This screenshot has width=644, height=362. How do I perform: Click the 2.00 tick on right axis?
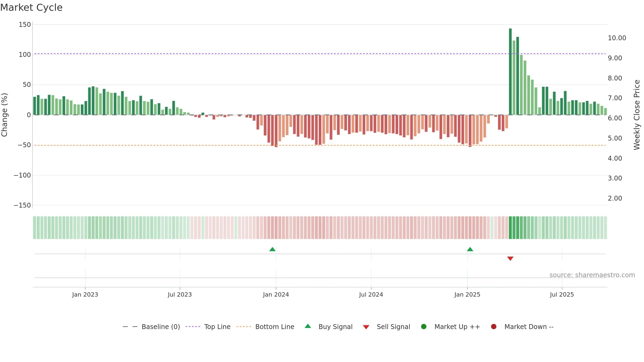(x=615, y=198)
